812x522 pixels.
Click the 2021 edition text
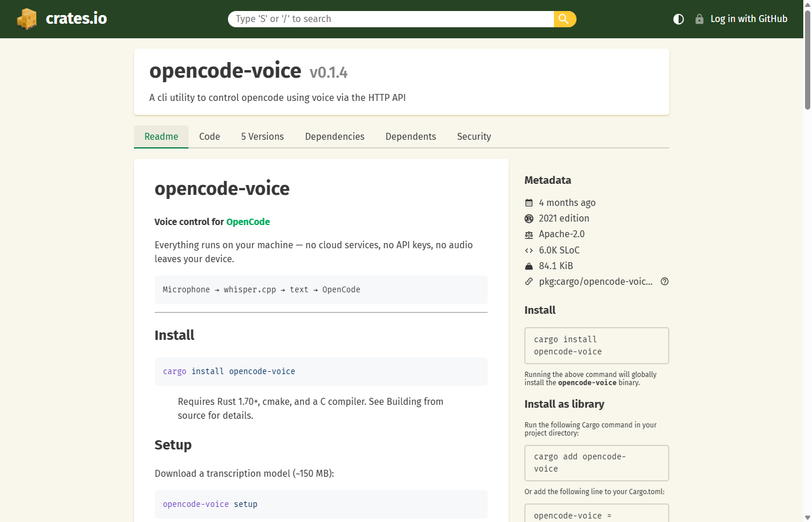pos(564,219)
